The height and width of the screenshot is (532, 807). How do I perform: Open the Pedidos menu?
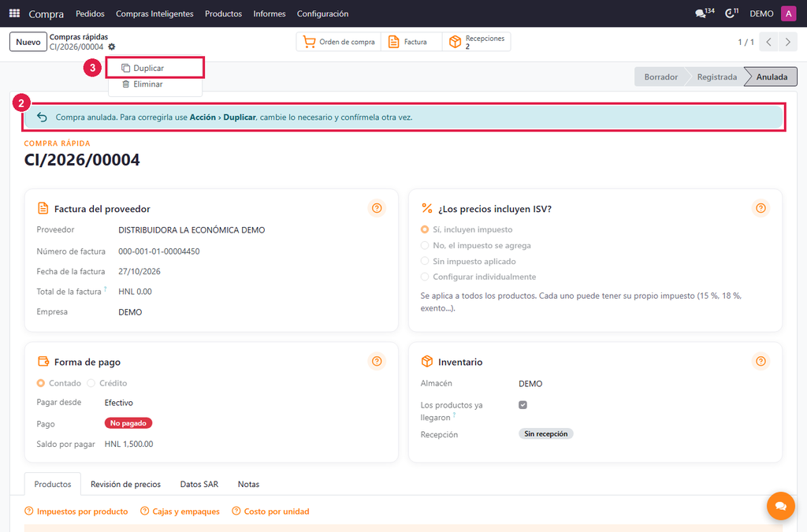[x=90, y=13]
